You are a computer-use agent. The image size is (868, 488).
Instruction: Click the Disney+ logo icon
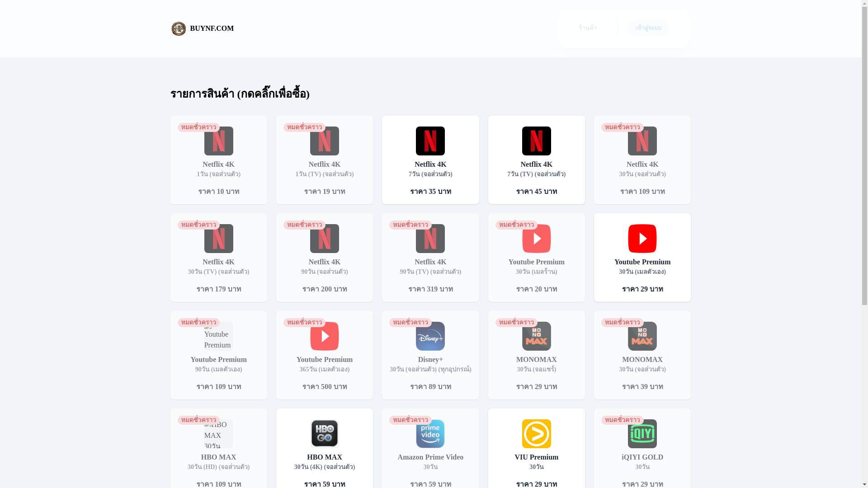click(430, 336)
